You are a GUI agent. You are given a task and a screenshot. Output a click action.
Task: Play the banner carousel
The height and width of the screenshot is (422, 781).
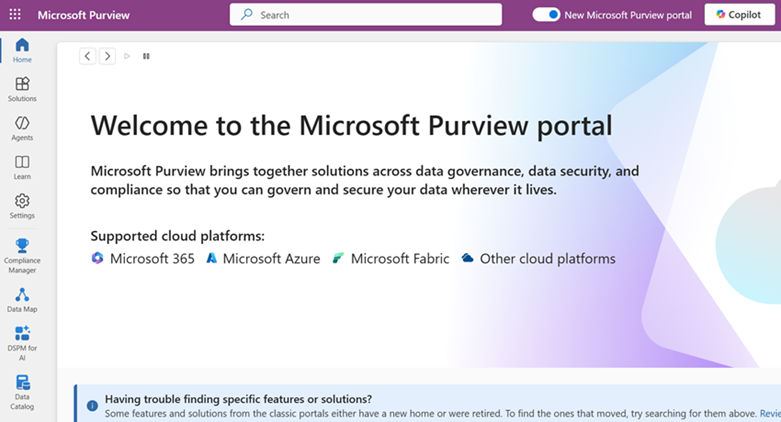(x=127, y=56)
